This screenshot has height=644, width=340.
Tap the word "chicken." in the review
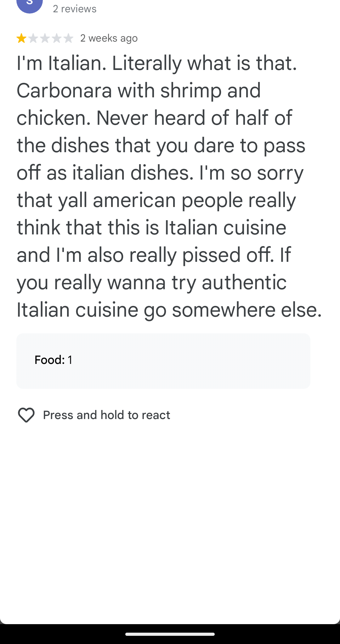[x=54, y=118]
